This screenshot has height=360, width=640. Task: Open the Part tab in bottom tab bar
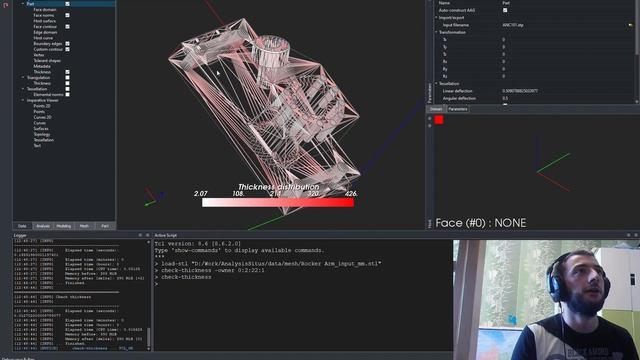point(105,226)
